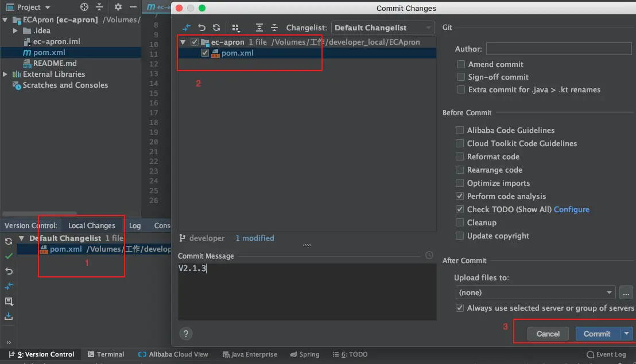Uncheck pom.xml file checkbox in commit list
This screenshot has width=636, height=364.
tap(205, 53)
